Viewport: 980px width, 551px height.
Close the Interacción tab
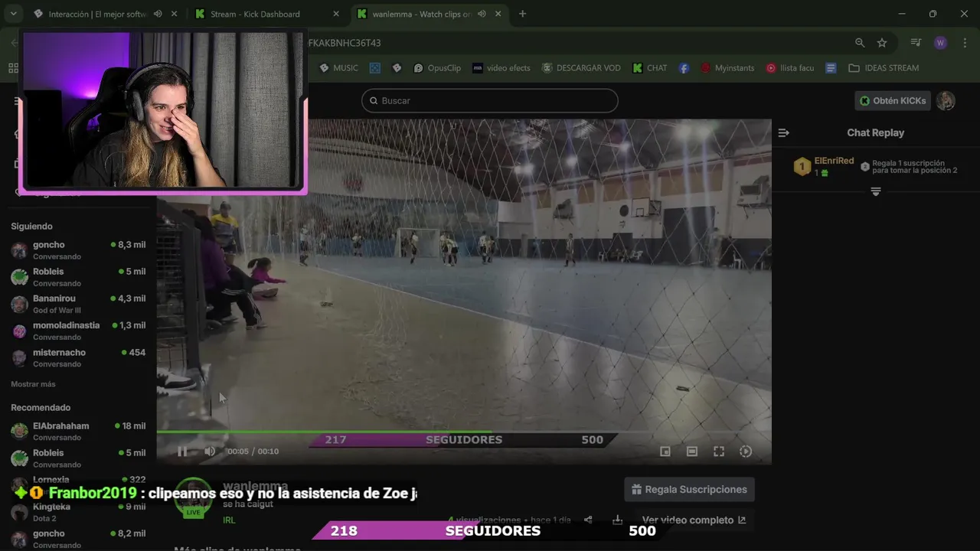click(x=175, y=14)
